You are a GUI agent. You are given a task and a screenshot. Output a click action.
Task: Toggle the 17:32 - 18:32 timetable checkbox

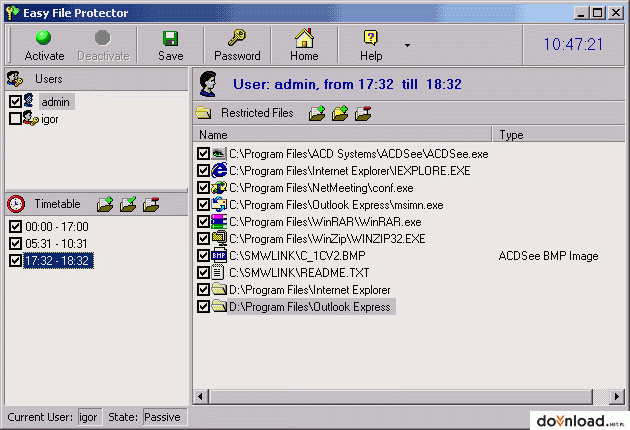(x=15, y=260)
